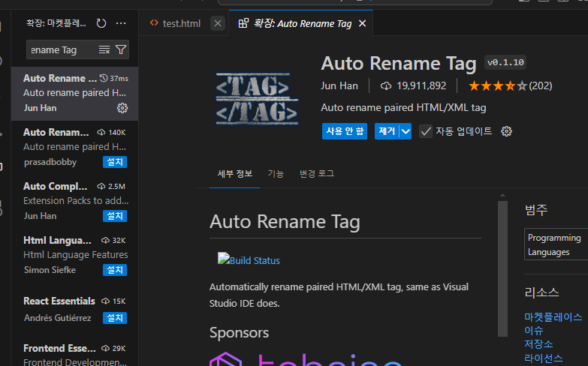The image size is (588, 366).
Task: Refresh the extensions marketplace list
Action: [x=101, y=23]
